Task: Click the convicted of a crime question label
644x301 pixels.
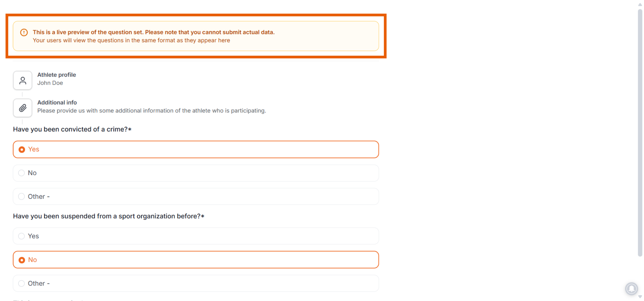Action: [x=72, y=129]
